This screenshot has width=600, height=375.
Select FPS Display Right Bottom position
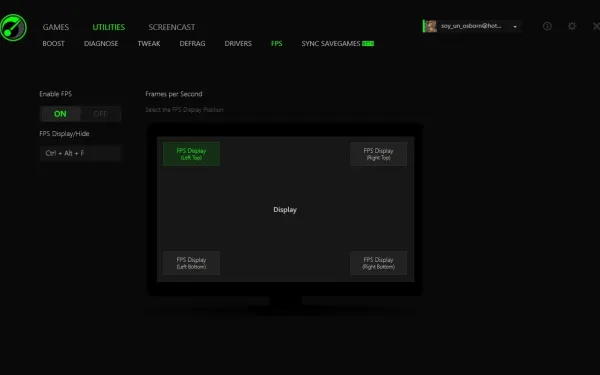(378, 263)
